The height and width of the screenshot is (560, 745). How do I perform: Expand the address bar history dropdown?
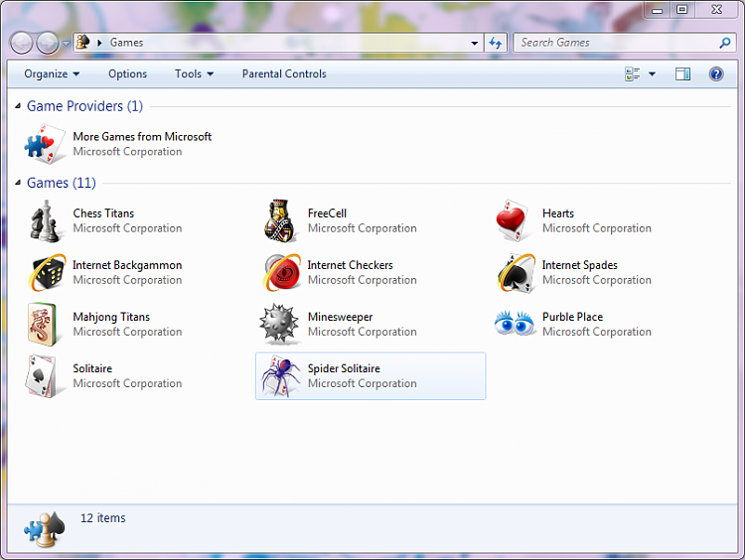tap(474, 43)
